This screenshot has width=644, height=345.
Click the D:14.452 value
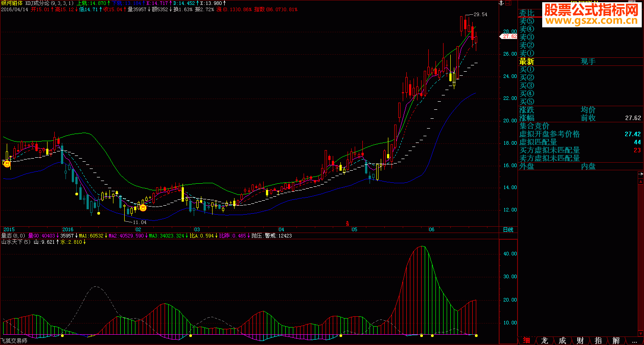184,3
